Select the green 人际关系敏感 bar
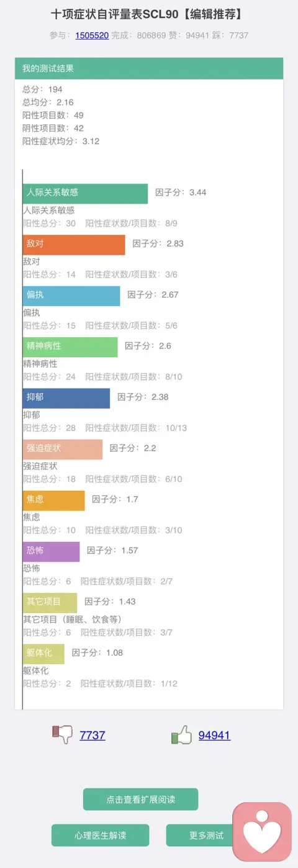 tap(85, 193)
